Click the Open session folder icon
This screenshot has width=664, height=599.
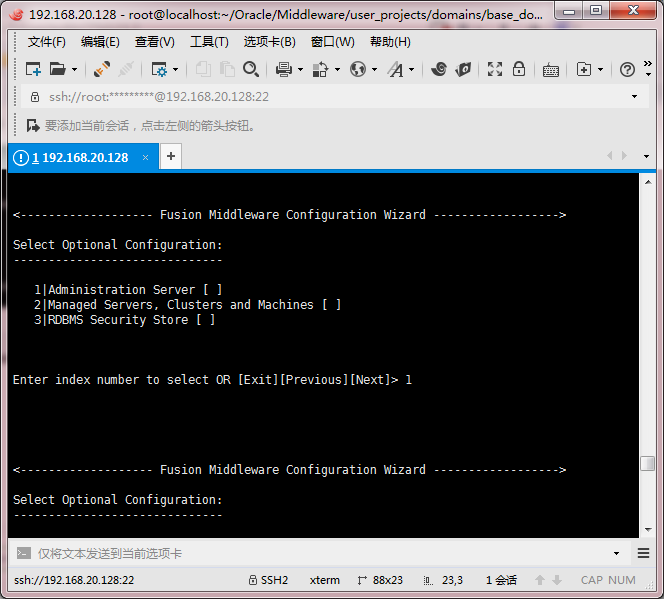58,69
